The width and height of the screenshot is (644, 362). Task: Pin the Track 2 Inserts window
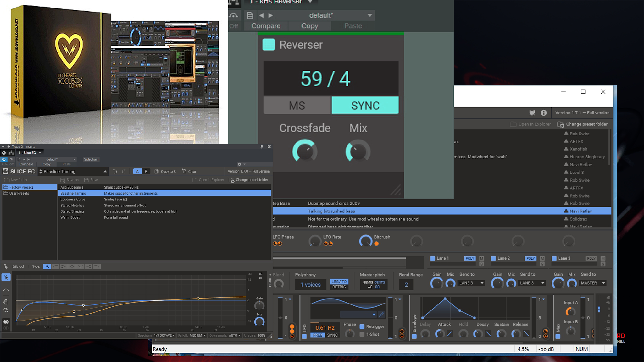(262, 147)
